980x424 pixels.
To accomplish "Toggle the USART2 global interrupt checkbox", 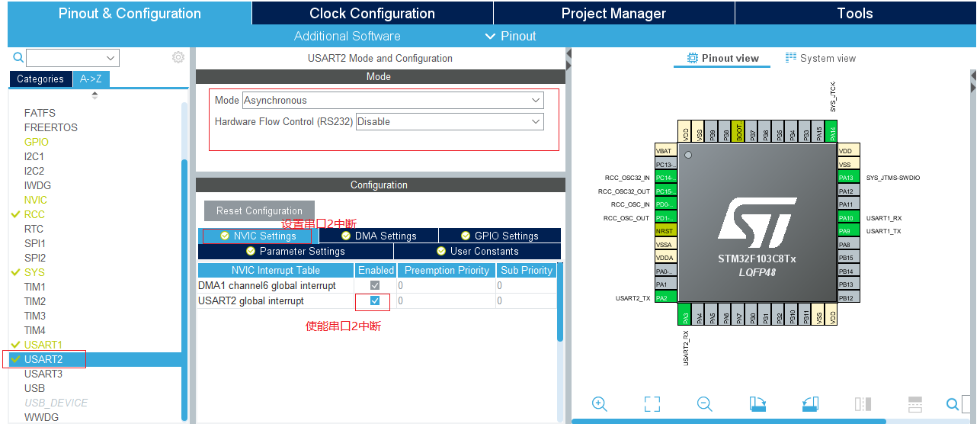I will point(375,300).
